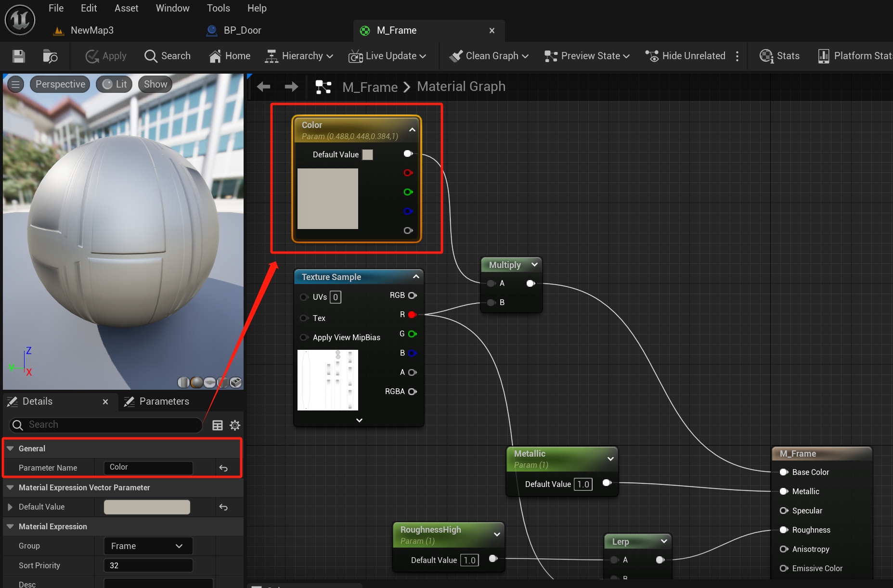This screenshot has width=893, height=588.
Task: Toggle Hide Unrelated nodes
Action: (x=685, y=56)
